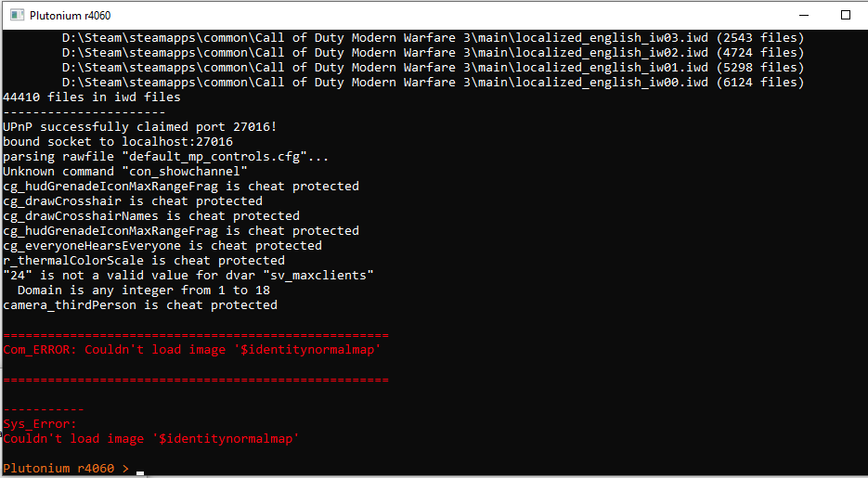
Task: Click the Plutonium app icon in title bar
Action: click(x=15, y=15)
